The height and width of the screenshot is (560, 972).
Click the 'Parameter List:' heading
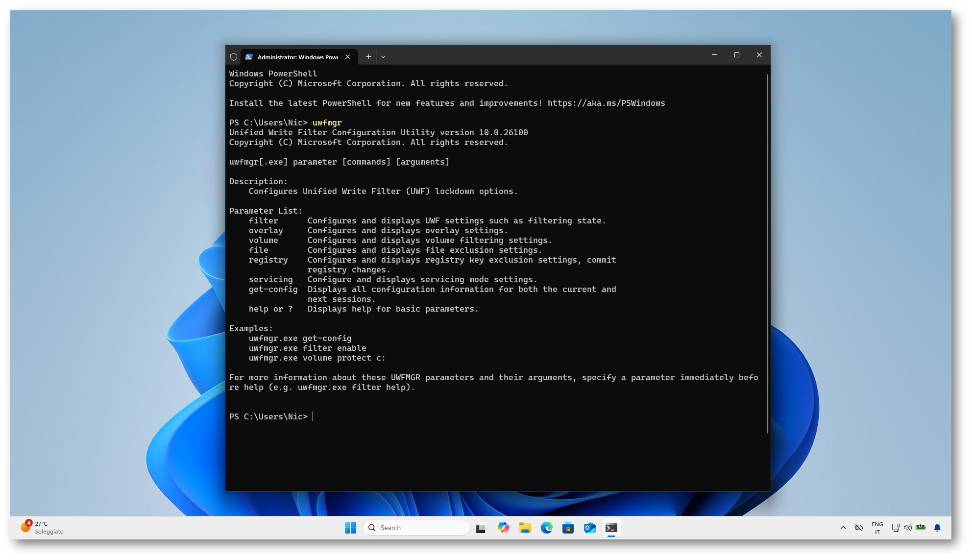point(266,211)
